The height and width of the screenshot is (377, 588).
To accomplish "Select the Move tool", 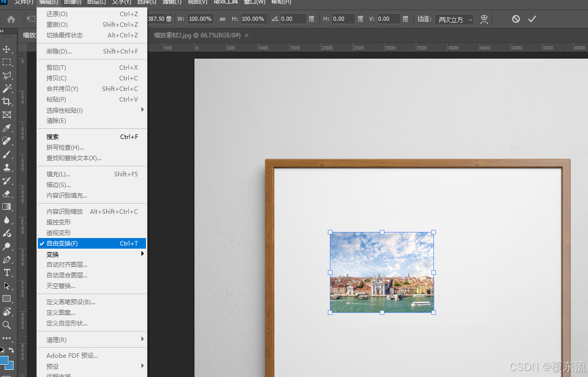I will coord(7,49).
